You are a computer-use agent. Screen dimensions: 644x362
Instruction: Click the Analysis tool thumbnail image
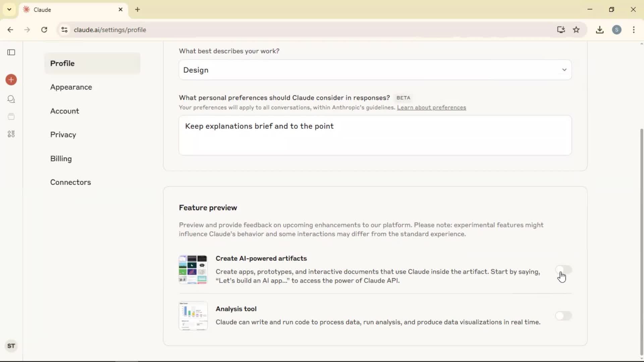coord(193,316)
